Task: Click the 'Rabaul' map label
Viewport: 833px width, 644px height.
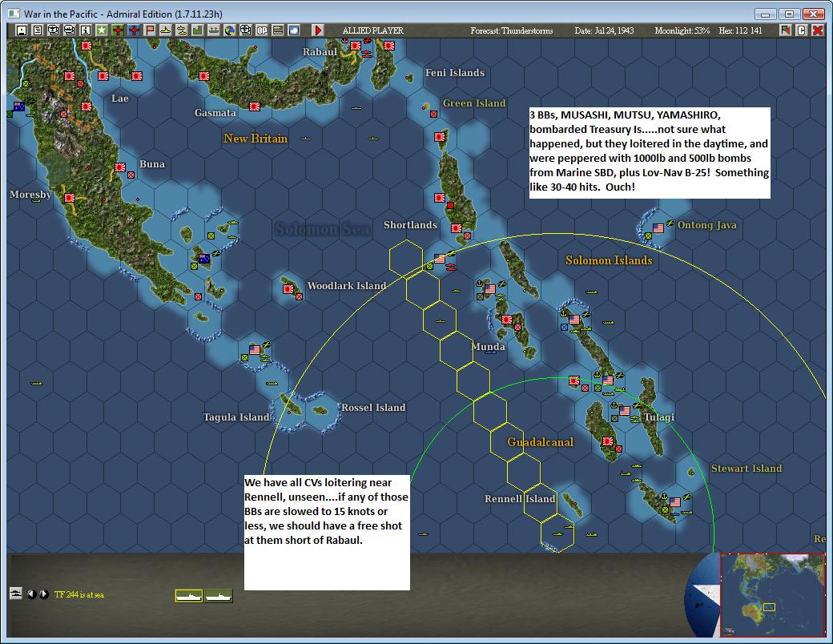Action: (320, 51)
